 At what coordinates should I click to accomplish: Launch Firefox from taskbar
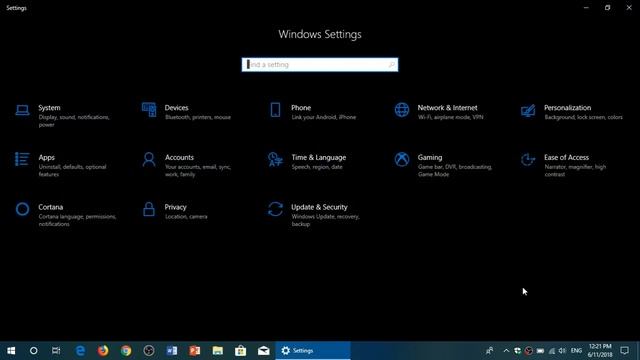click(x=103, y=351)
